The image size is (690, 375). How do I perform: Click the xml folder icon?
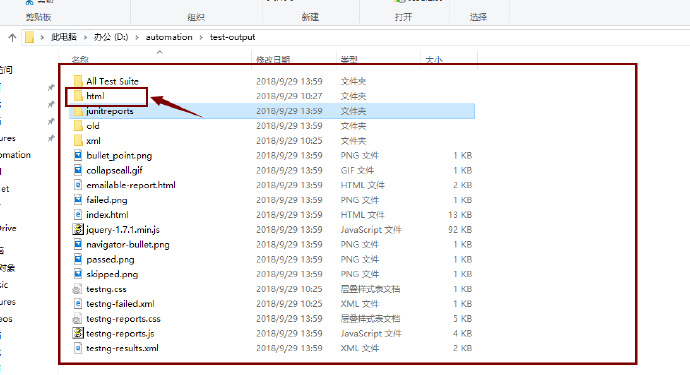(78, 141)
